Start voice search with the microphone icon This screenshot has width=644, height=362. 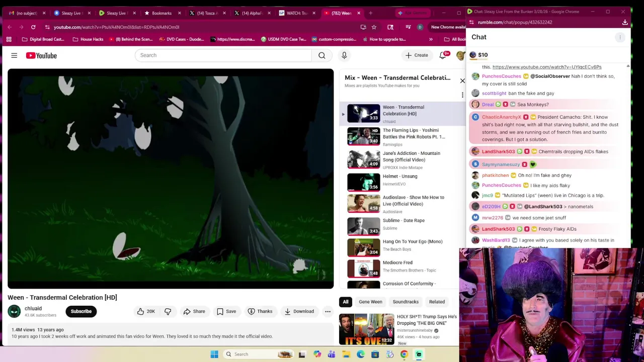pyautogui.click(x=344, y=55)
